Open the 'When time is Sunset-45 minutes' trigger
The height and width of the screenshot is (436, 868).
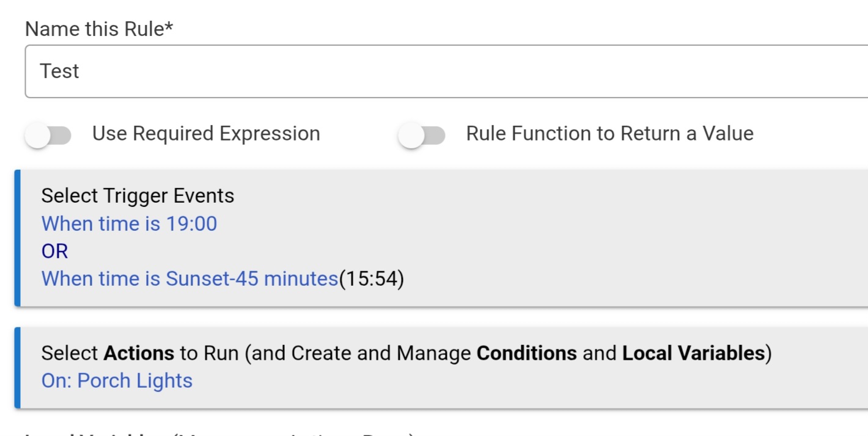pyautogui.click(x=189, y=279)
